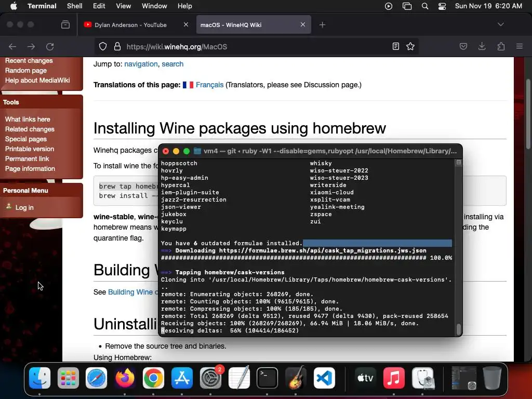Open What links here
The height and width of the screenshot is (399, 532).
pyautogui.click(x=28, y=119)
